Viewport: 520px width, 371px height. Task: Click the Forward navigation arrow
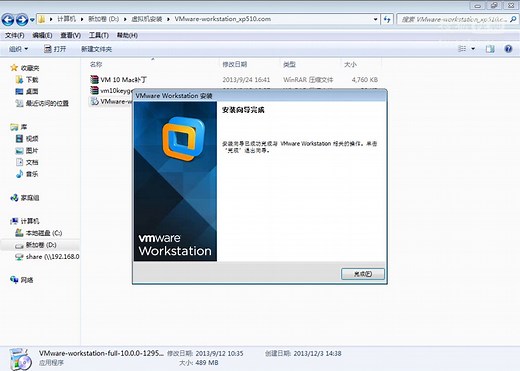[22, 20]
